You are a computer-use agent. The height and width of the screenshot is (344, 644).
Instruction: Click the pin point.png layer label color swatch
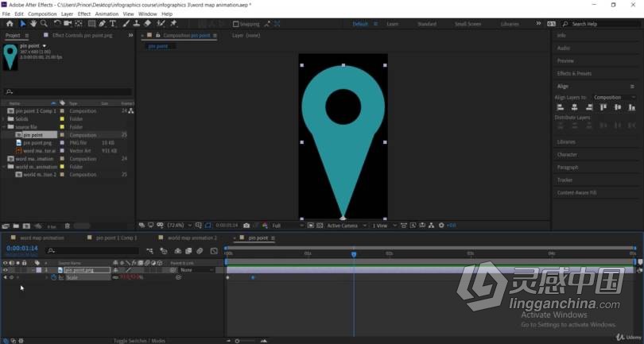coord(39,270)
